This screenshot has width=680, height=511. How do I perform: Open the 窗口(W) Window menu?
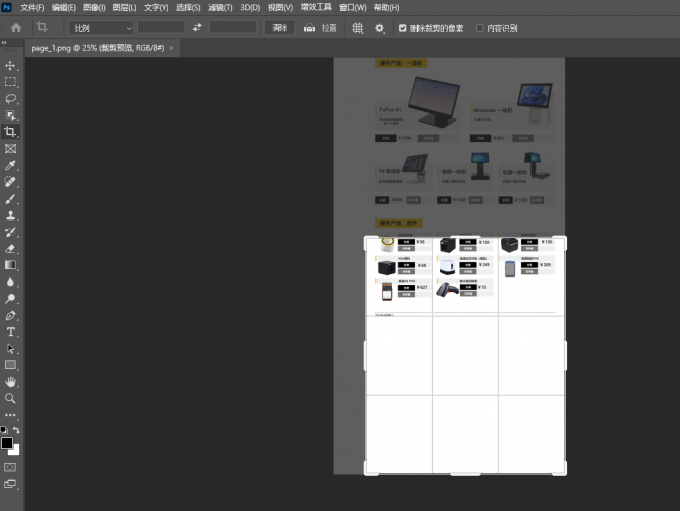point(353,7)
